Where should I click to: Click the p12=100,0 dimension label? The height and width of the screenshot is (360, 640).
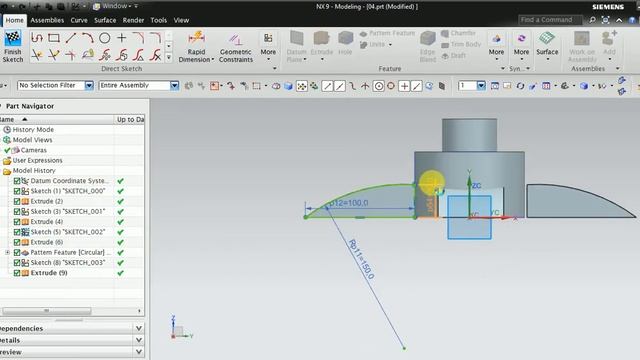[349, 203]
